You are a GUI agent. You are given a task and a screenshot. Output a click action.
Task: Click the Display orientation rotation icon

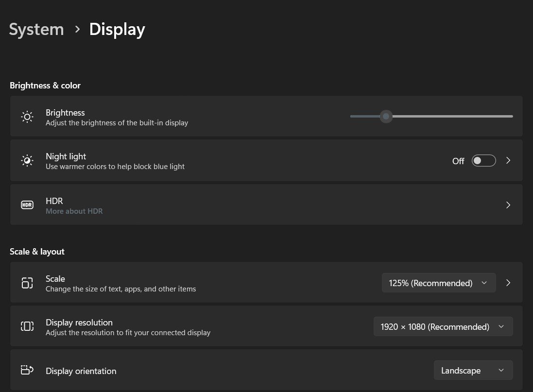point(27,370)
